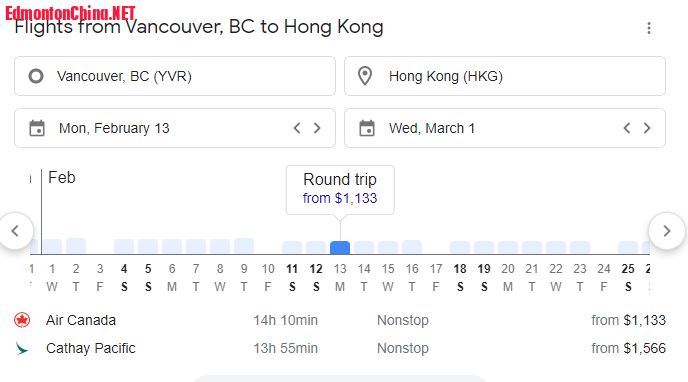Open the three-dot more options menu
Screen dimensions: 688x382
tap(649, 28)
